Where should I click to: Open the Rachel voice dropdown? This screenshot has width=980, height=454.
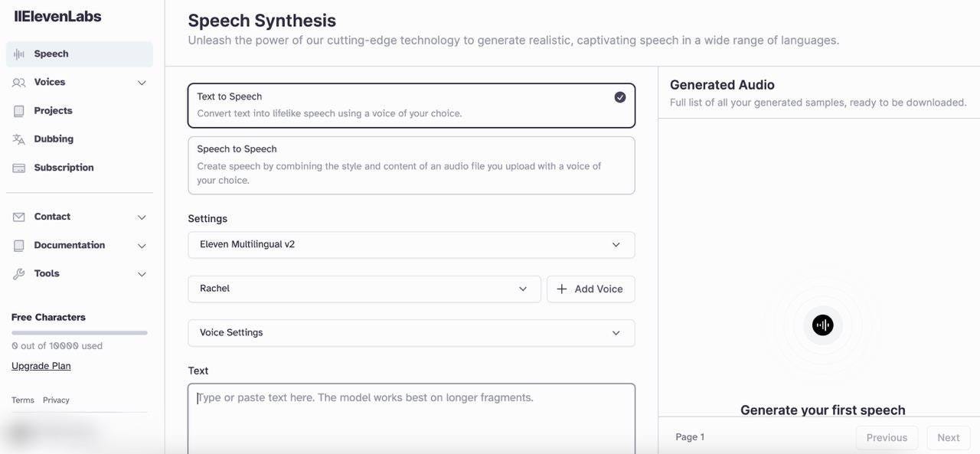(364, 289)
